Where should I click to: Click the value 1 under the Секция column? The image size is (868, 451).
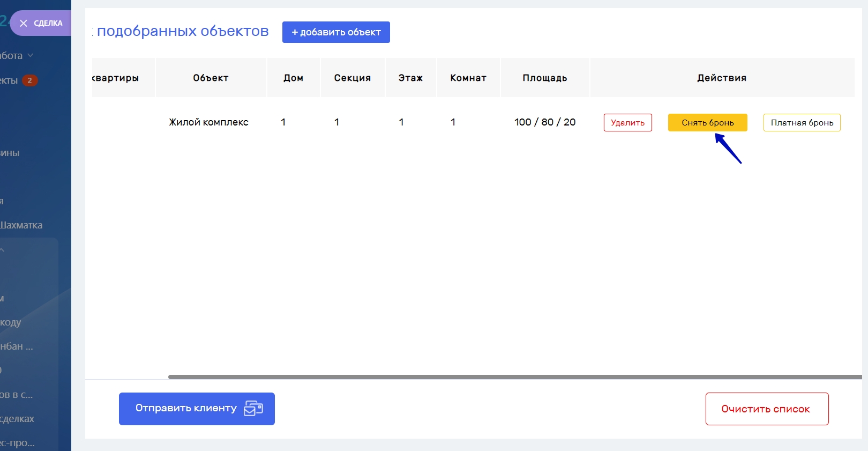[x=337, y=122]
